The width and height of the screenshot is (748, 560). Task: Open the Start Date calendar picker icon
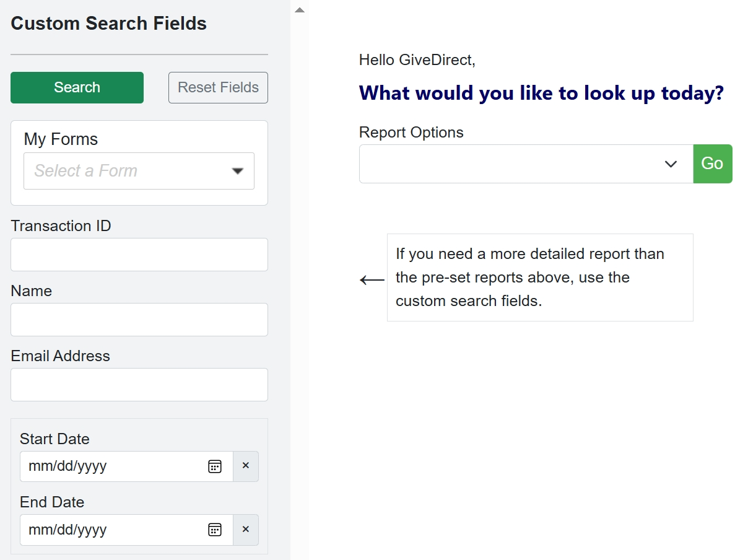(x=215, y=466)
